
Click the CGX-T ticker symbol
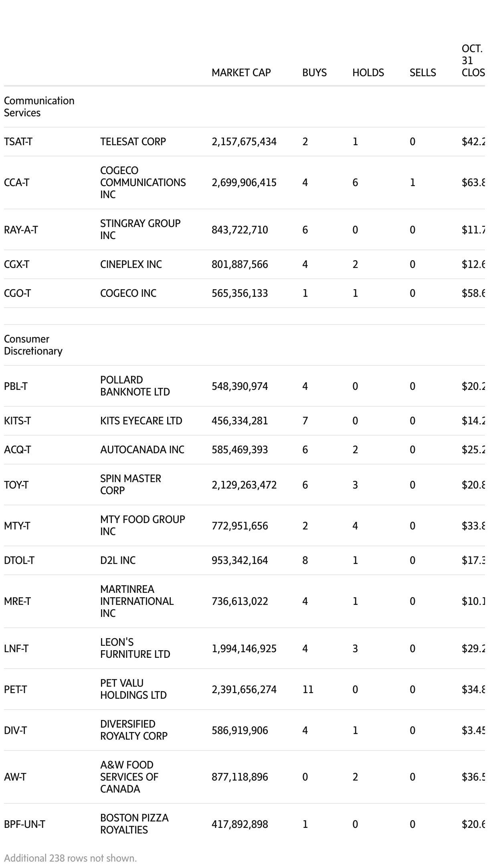[16, 264]
